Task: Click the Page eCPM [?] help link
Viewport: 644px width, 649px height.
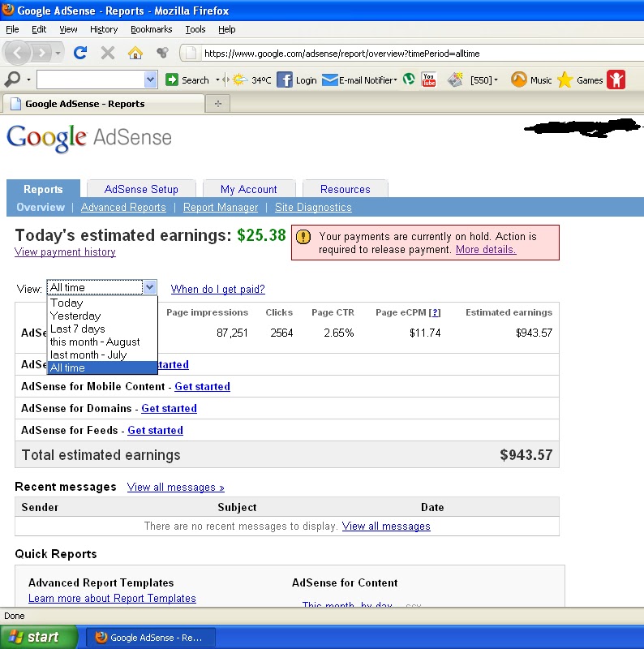Action: [x=435, y=312]
